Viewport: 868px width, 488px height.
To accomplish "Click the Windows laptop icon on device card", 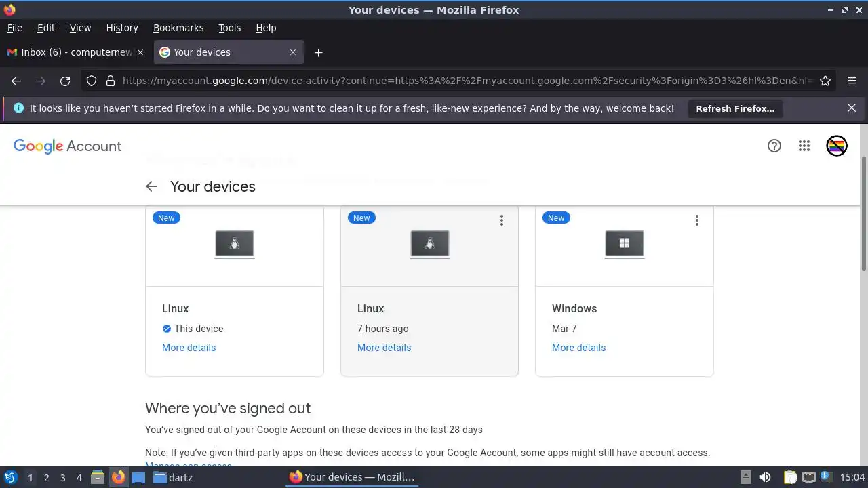I will pyautogui.click(x=625, y=244).
